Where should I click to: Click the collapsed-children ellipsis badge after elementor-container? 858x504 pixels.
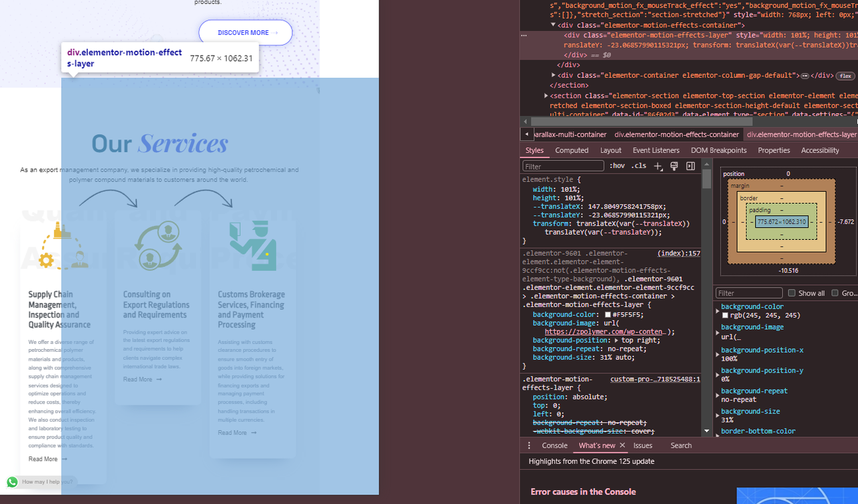(805, 76)
